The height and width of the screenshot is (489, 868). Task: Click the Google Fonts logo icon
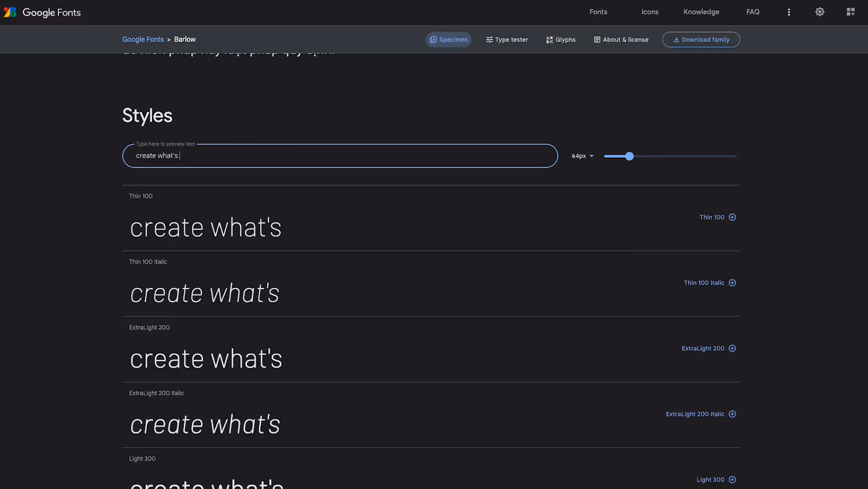coord(10,12)
